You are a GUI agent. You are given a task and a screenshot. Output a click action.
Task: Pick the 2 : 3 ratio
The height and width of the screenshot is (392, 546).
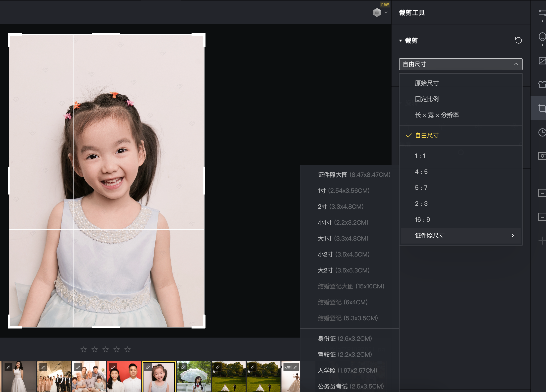(x=461, y=204)
